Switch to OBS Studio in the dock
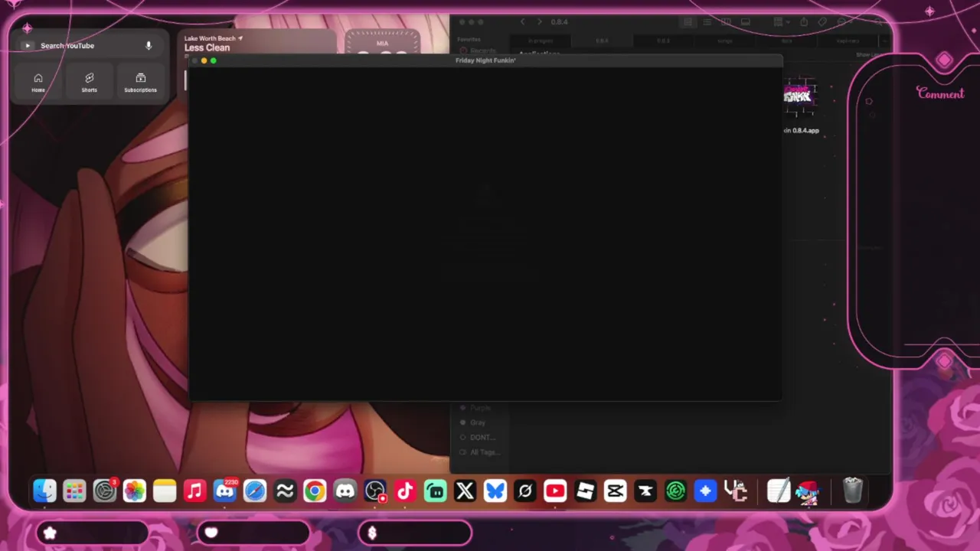Screen dimensions: 980x551 [x=375, y=491]
